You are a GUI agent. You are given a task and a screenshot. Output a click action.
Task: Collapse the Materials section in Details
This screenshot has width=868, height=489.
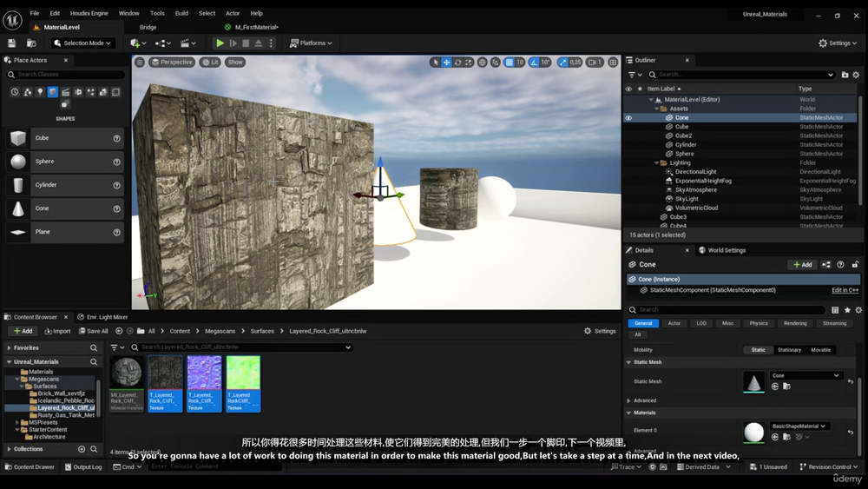click(628, 413)
